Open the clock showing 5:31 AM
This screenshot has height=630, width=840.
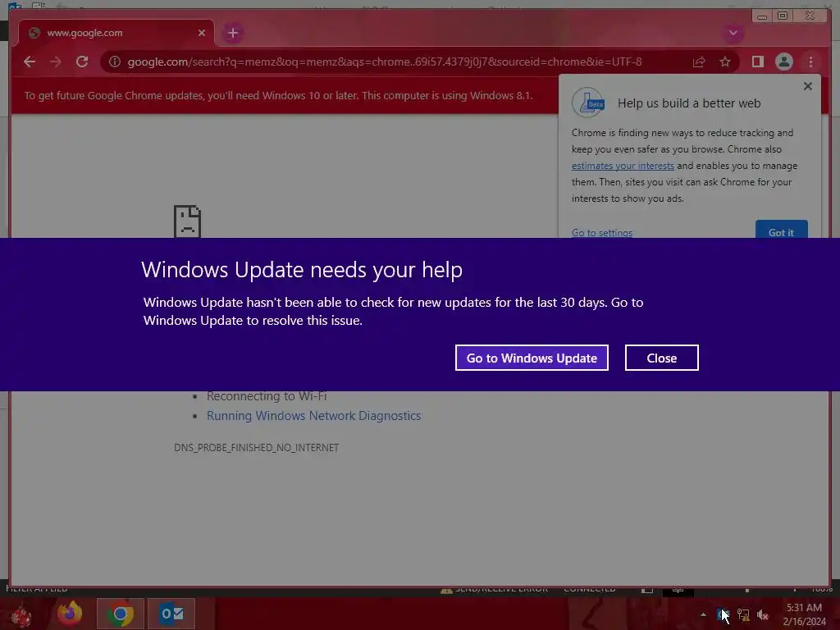pos(804,614)
